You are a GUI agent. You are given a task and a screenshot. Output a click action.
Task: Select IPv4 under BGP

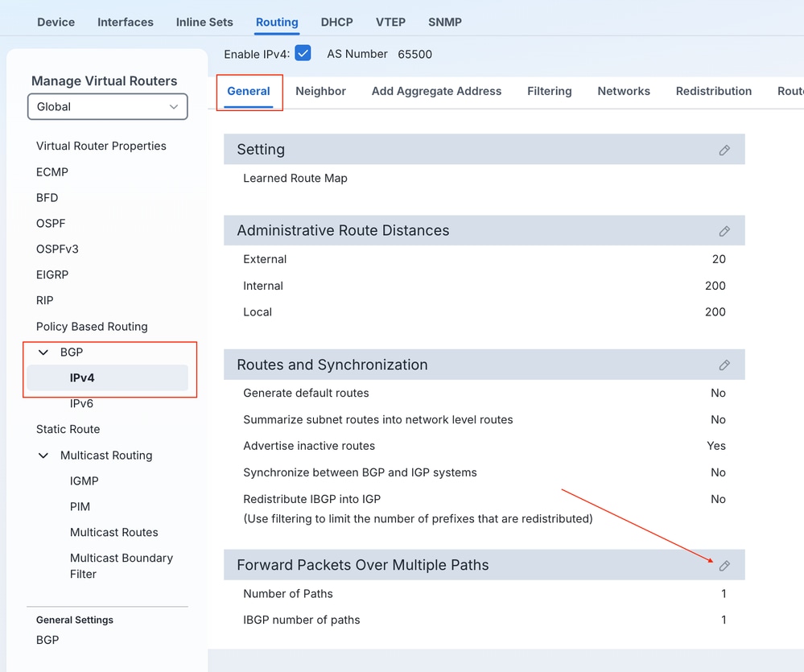(108, 377)
